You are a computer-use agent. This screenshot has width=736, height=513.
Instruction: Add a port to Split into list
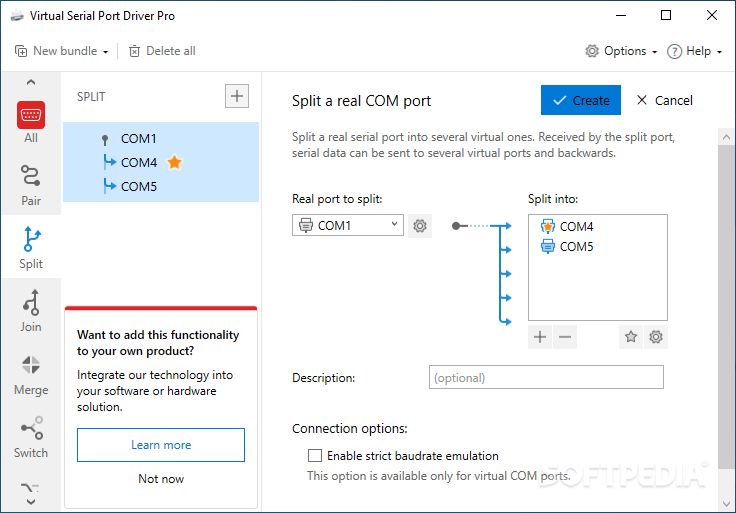click(x=540, y=337)
